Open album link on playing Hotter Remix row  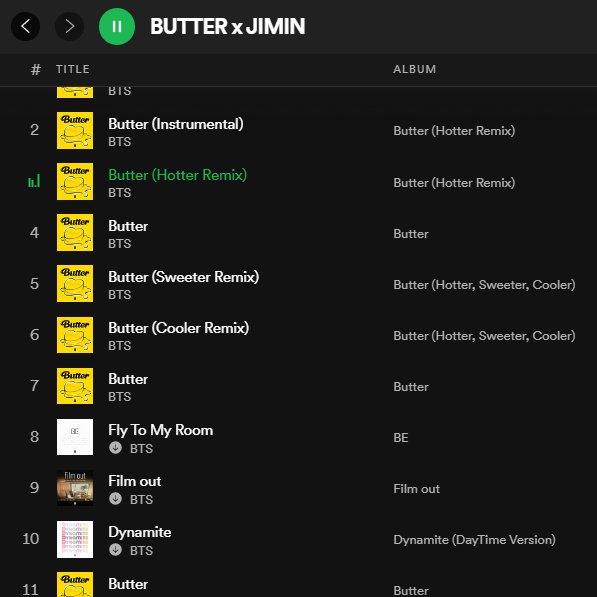coord(454,183)
